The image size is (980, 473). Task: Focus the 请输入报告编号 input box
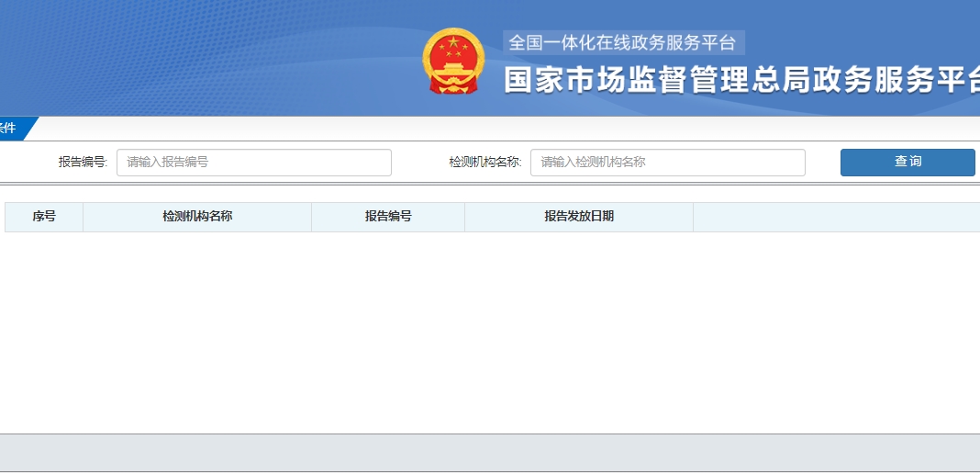tap(253, 163)
